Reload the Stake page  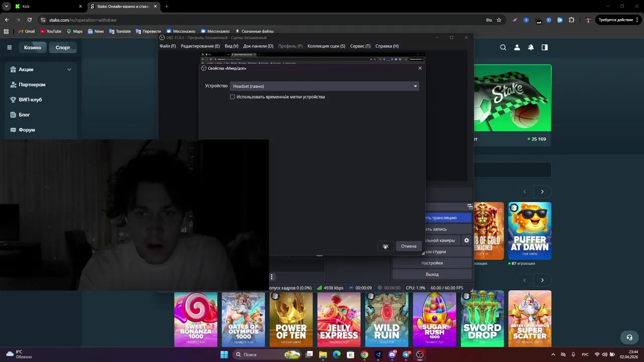30,20
